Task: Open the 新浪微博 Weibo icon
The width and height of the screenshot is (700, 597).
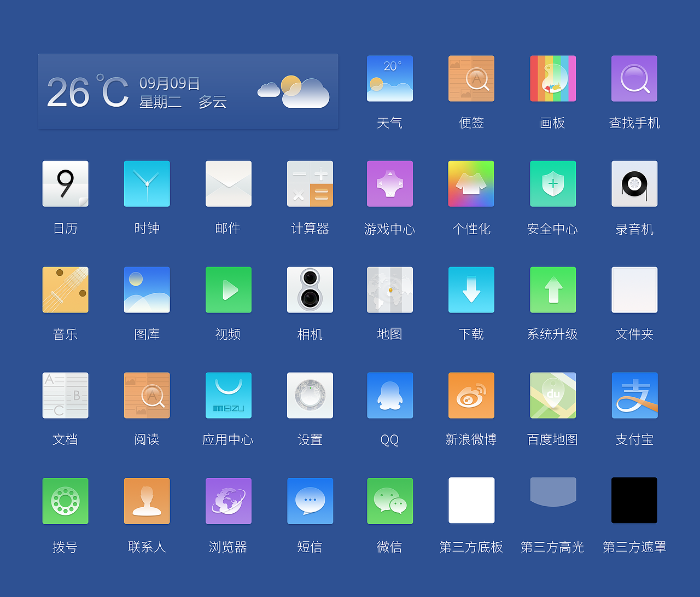Action: pyautogui.click(x=471, y=396)
